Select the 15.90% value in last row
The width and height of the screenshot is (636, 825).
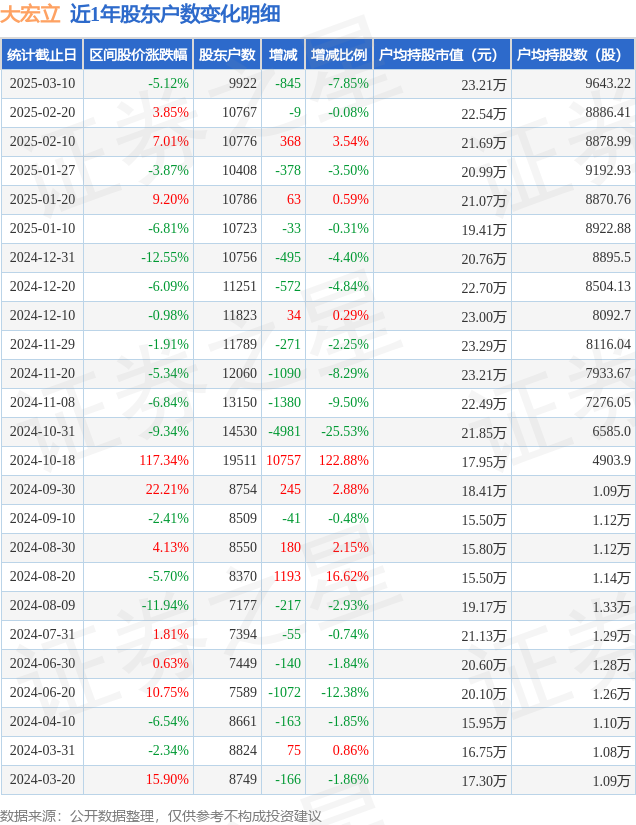click(x=167, y=779)
